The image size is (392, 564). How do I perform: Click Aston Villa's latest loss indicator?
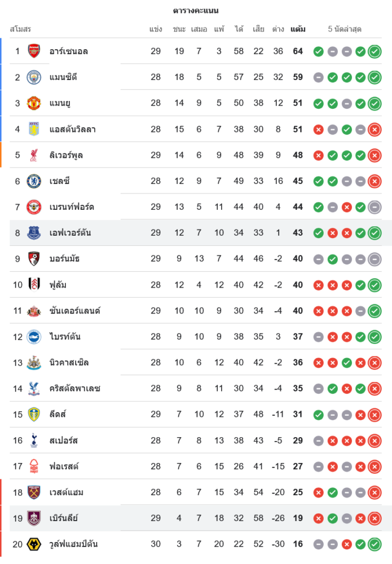[375, 130]
